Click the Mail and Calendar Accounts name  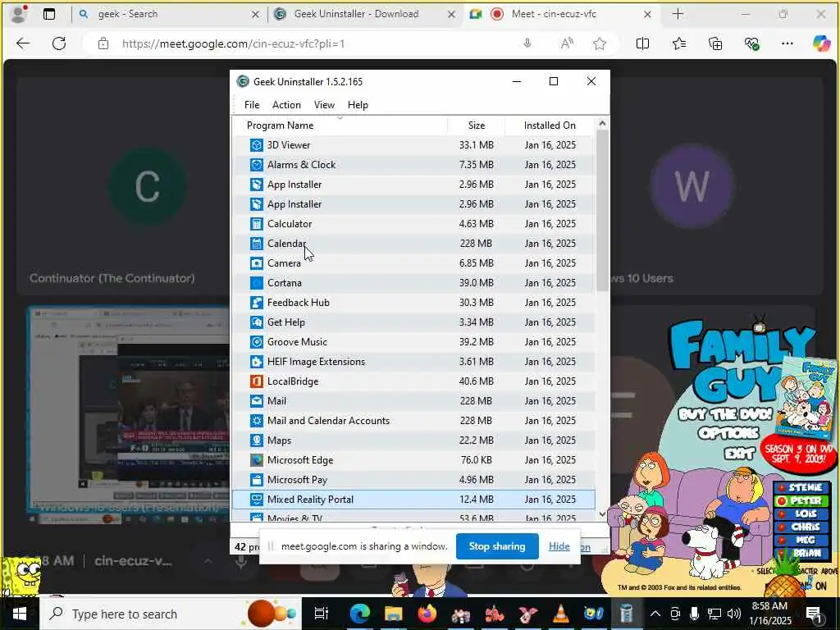pyautogui.click(x=328, y=421)
